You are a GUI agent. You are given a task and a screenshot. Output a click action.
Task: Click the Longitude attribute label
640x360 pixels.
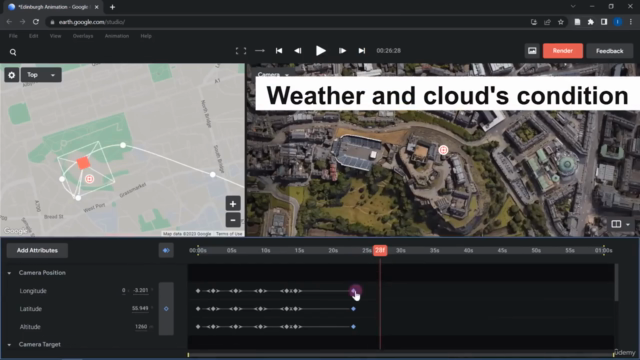point(33,291)
